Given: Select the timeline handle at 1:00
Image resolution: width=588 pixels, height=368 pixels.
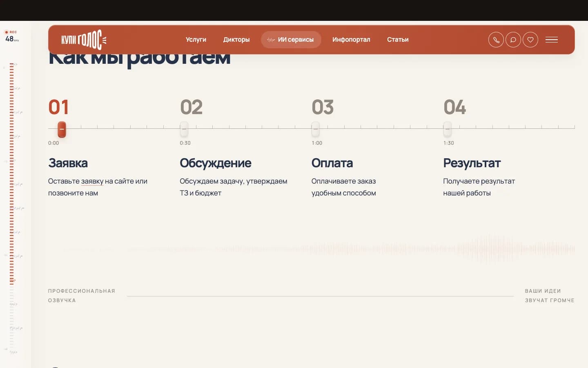Looking at the screenshot, I should click(316, 129).
